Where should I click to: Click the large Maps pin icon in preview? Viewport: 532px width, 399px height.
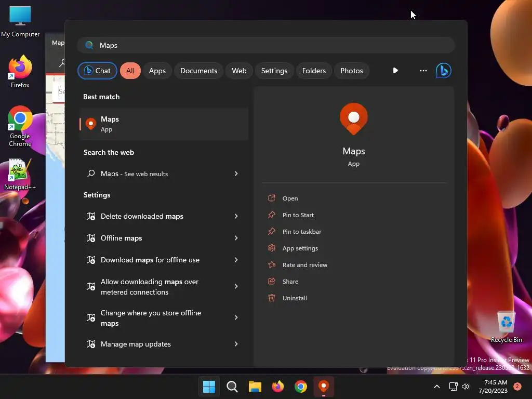click(353, 119)
